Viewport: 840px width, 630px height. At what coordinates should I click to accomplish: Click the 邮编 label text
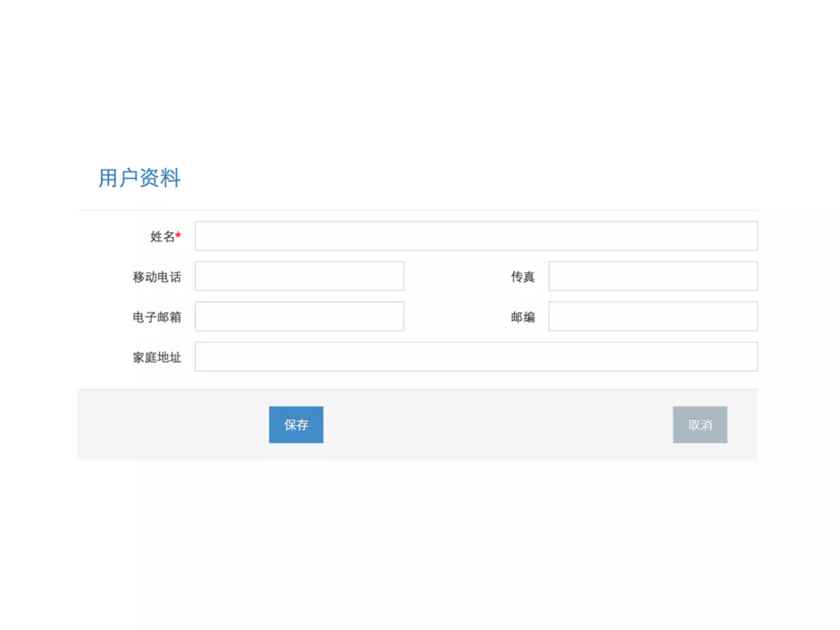pyautogui.click(x=523, y=317)
